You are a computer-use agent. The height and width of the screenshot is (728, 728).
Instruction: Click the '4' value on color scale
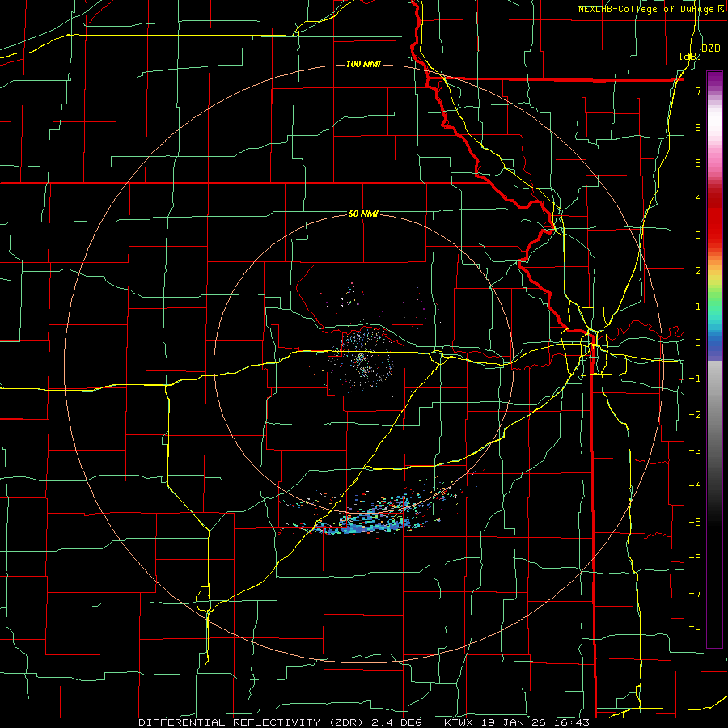(698, 199)
